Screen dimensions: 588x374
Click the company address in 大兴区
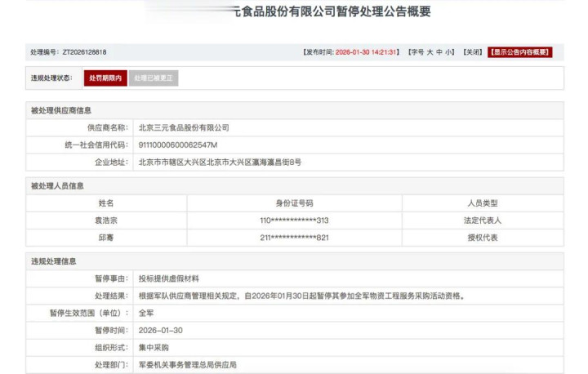coord(220,163)
